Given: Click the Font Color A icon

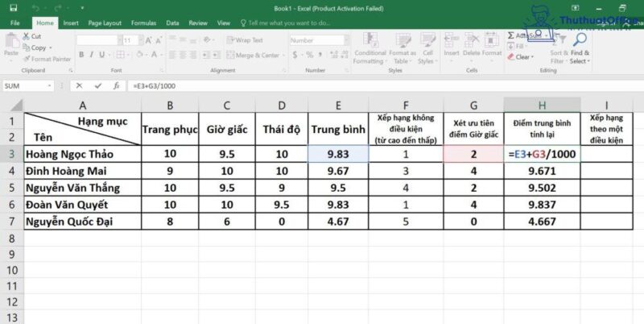Looking at the screenshot, I should [x=154, y=54].
